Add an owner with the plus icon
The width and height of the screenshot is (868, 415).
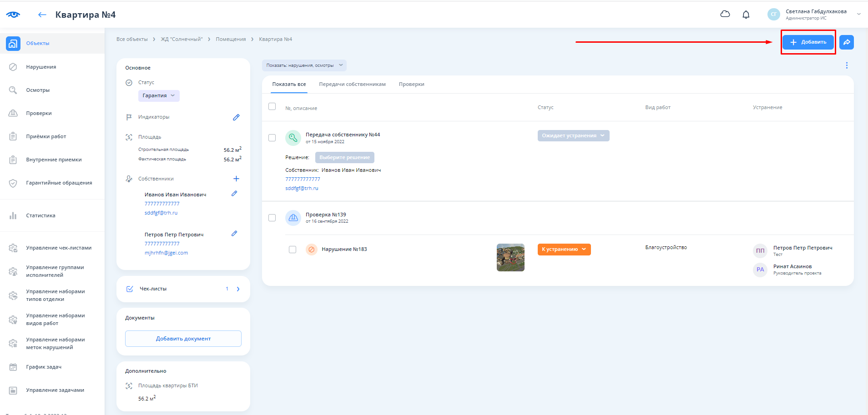[x=236, y=179]
